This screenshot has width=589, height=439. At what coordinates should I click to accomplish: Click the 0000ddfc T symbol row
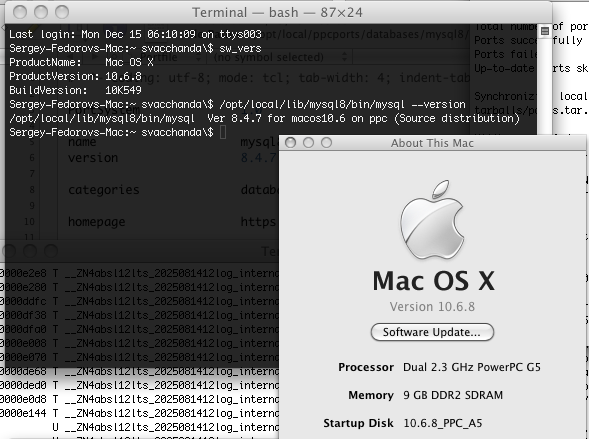tap(139, 301)
